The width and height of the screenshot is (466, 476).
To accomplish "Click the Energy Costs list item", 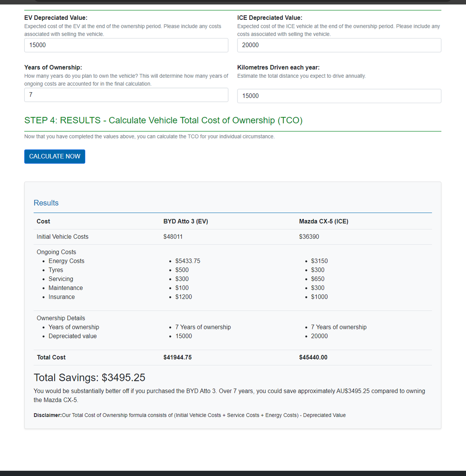I will click(x=66, y=261).
